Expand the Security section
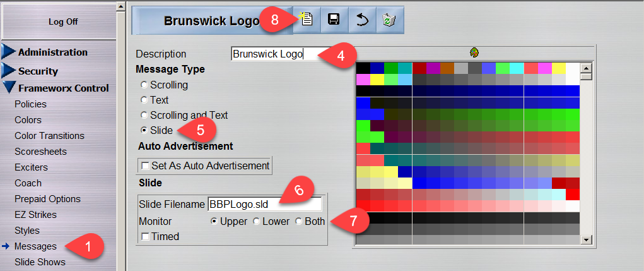This screenshot has width=644, height=271. (38, 71)
